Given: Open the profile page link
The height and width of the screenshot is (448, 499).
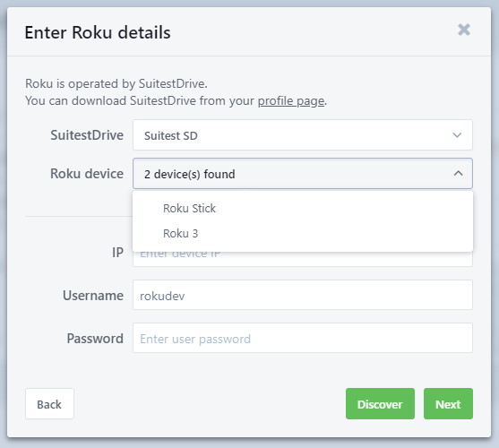Looking at the screenshot, I should point(291,101).
